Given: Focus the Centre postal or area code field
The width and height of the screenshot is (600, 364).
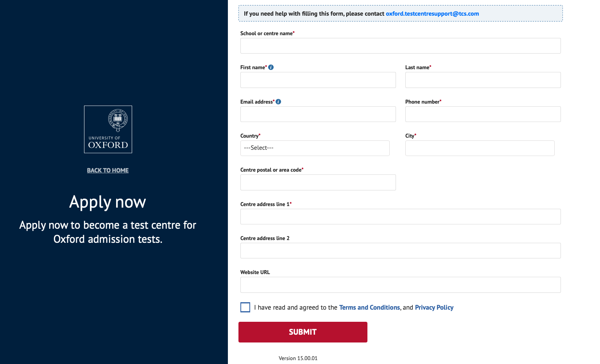Looking at the screenshot, I should tap(318, 182).
